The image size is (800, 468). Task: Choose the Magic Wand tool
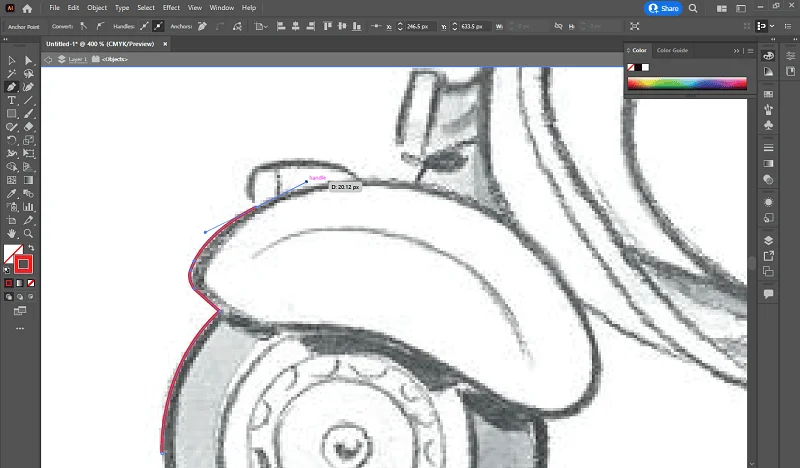(x=11, y=73)
